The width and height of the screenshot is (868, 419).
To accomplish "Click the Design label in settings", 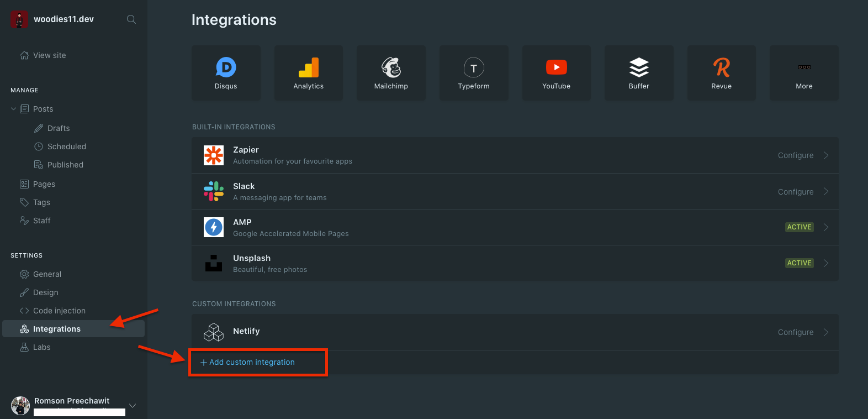I will pos(46,292).
